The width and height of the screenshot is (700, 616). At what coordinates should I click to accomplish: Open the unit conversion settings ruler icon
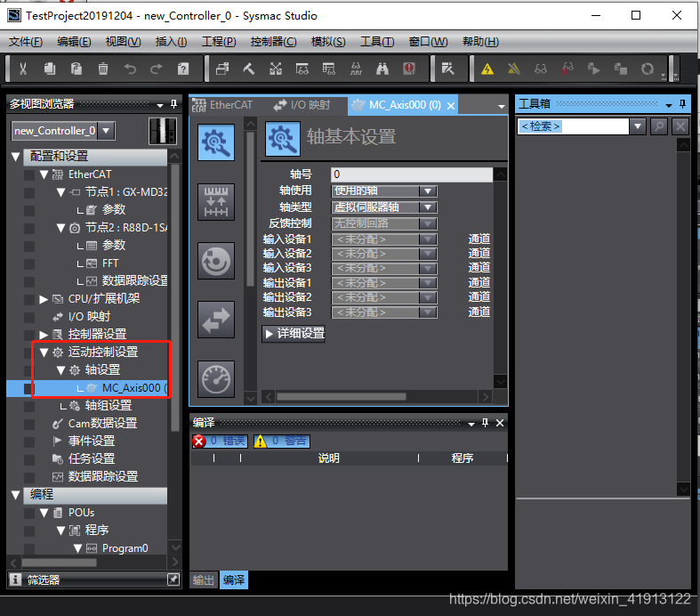[216, 202]
